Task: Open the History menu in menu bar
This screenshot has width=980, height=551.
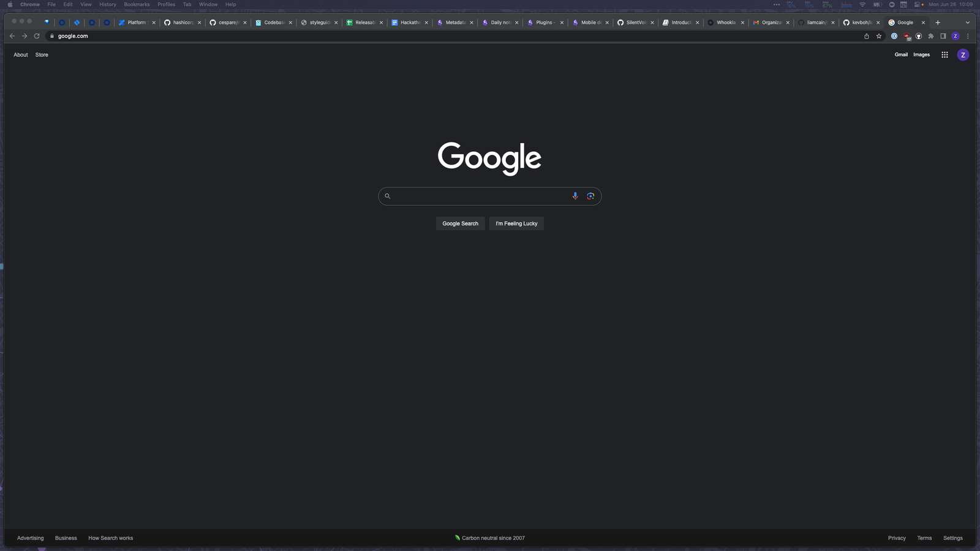Action: pyautogui.click(x=108, y=4)
